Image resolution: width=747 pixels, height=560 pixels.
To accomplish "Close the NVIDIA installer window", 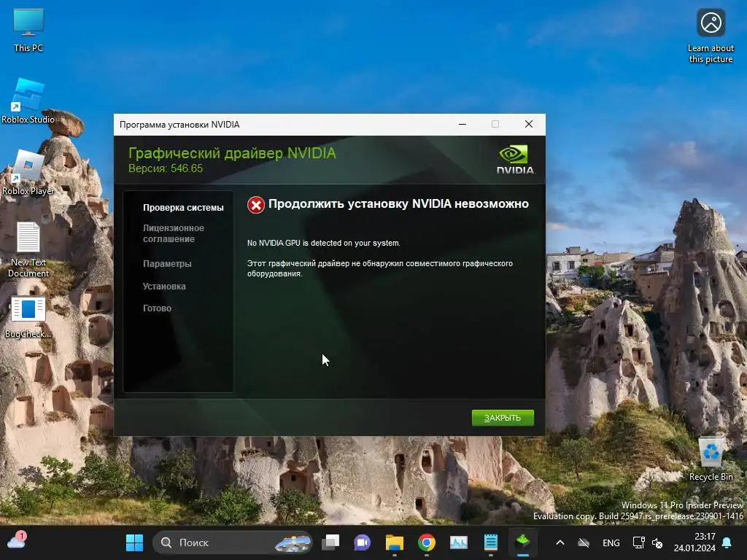I will (x=528, y=124).
